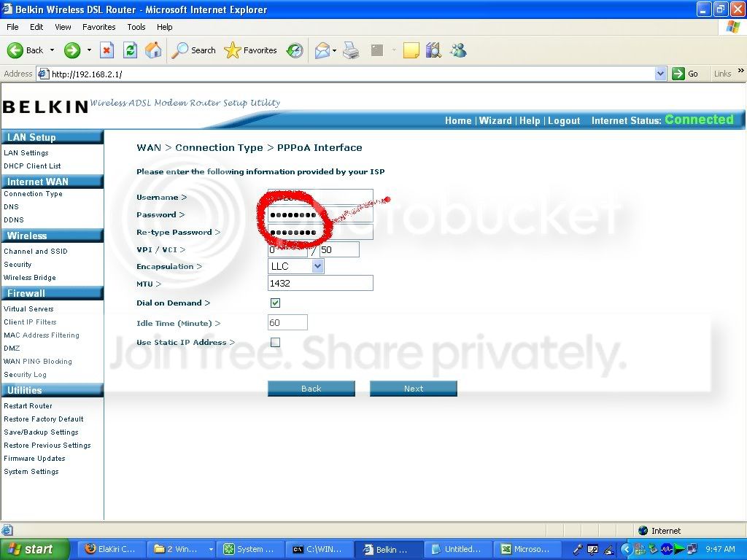Image resolution: width=747 pixels, height=560 pixels.
Task: Click the MTU input field
Action: pos(321,284)
